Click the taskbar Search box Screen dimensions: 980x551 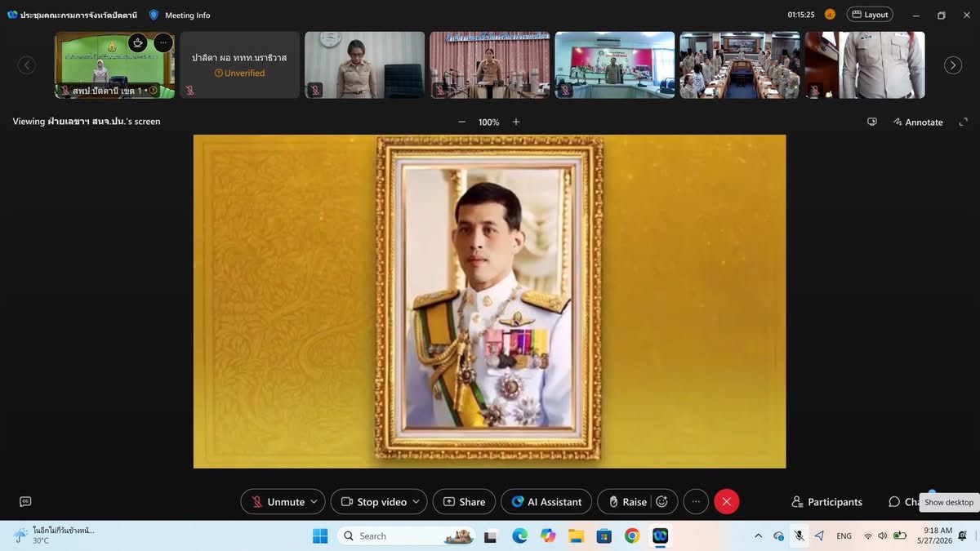click(x=406, y=535)
